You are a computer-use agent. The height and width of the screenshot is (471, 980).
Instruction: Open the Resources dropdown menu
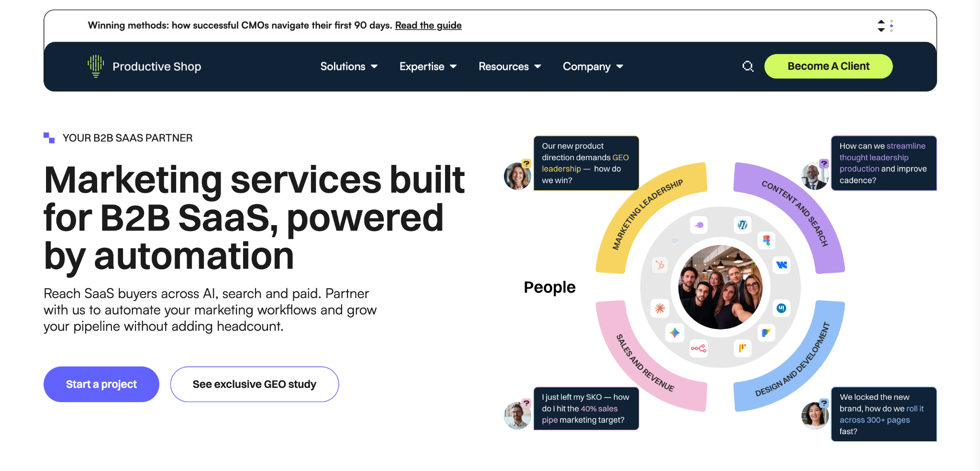tap(510, 66)
